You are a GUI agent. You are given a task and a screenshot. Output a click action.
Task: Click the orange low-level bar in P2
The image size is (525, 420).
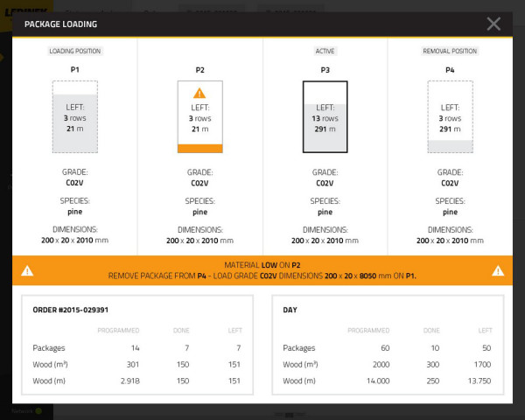click(199, 148)
